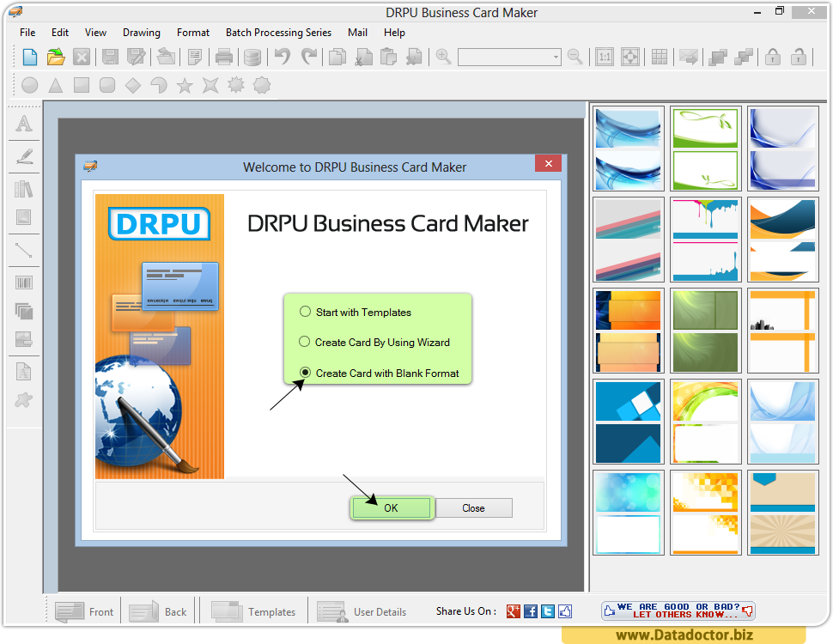Select the triangle shape tool
833x644 pixels.
55,85
